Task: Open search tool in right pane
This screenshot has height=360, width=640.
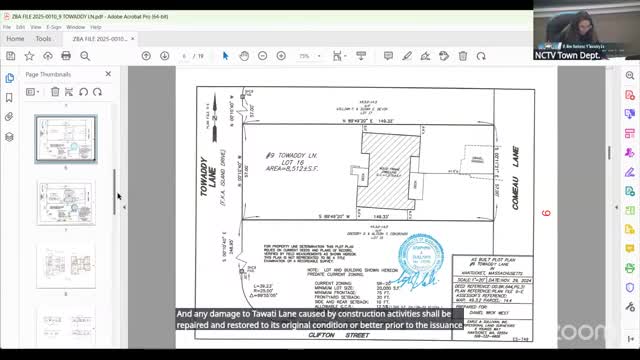Action: point(630,75)
